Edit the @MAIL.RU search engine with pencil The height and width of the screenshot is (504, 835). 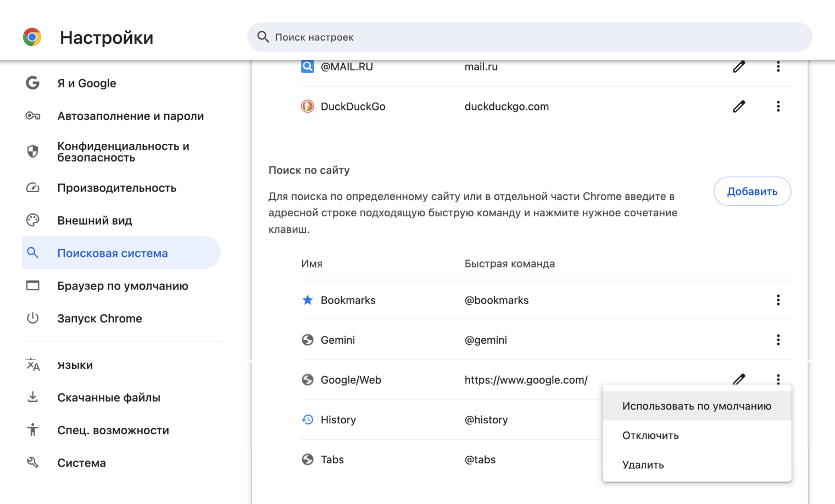(739, 66)
